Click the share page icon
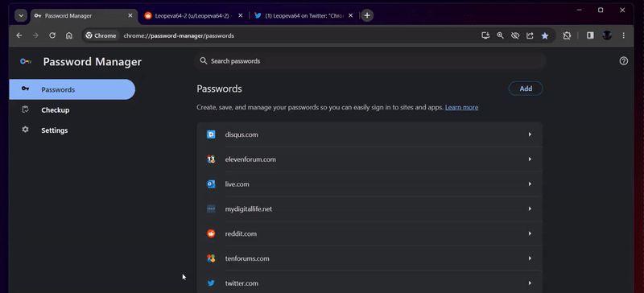Viewport: 644px width, 293px height. [530, 35]
